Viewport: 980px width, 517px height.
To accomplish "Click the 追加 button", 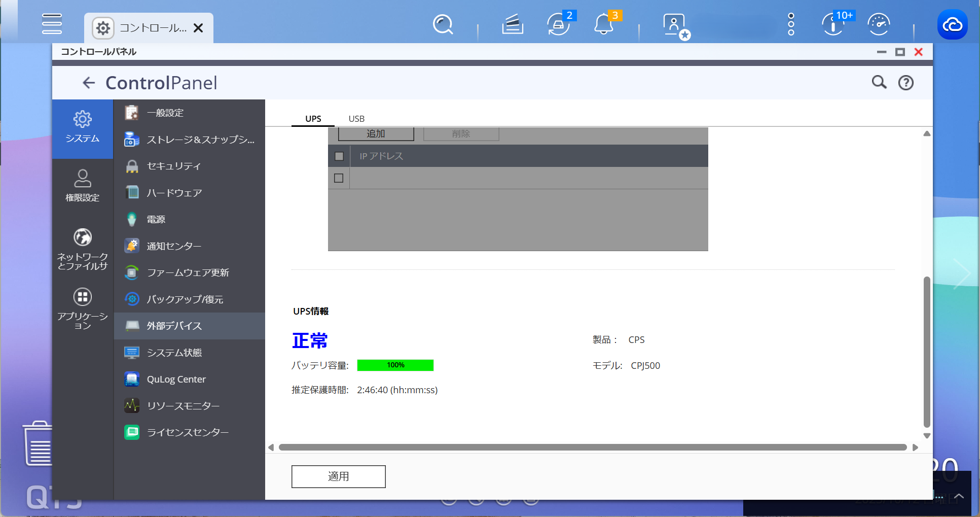I will point(376,134).
